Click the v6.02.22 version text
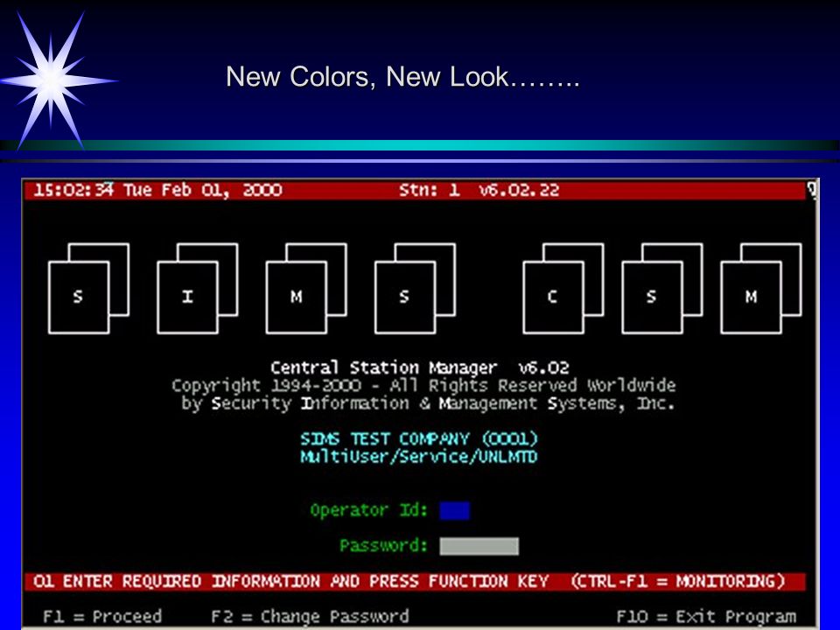The height and width of the screenshot is (630, 840). coord(519,190)
